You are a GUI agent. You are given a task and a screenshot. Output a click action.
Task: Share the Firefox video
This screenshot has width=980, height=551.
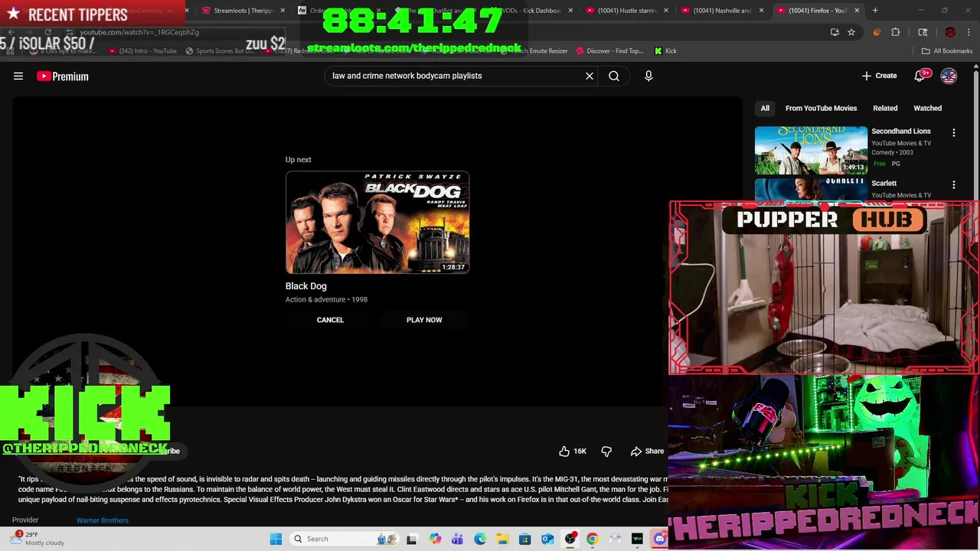tap(648, 452)
